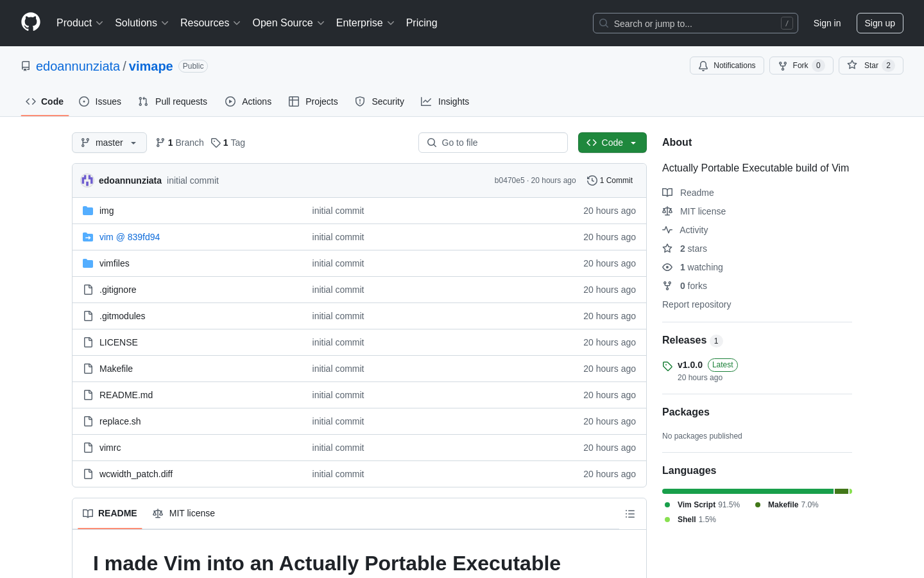Open the v1.0.0 release link

(690, 365)
